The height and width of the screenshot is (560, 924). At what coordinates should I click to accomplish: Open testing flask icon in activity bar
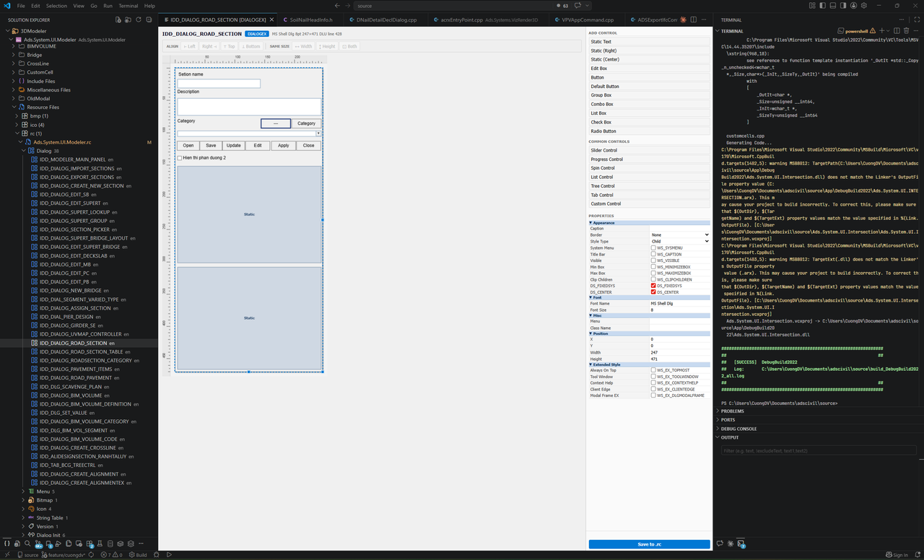pos(100,543)
